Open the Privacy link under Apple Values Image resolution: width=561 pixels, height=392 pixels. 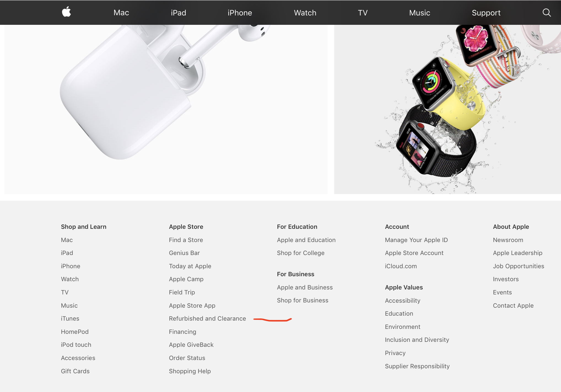point(395,353)
